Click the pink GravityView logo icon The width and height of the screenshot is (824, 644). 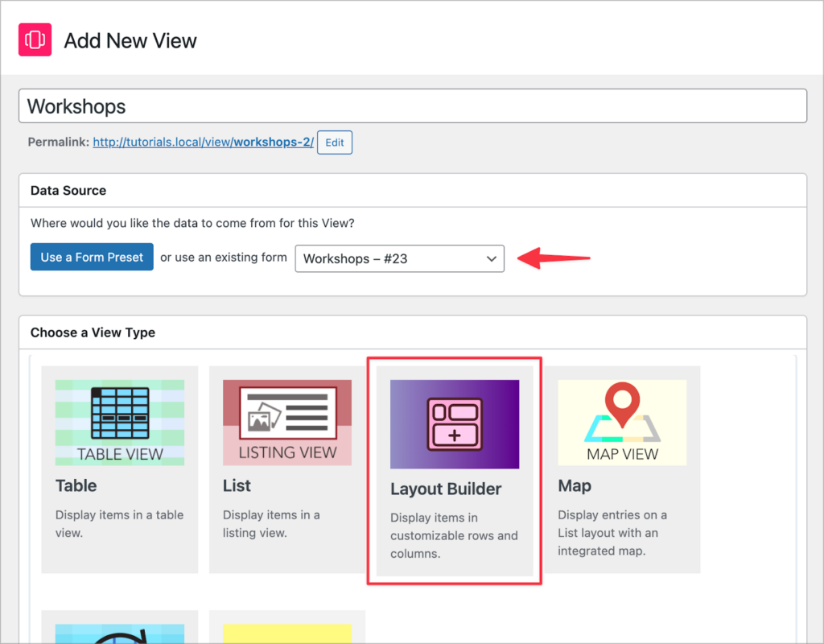click(35, 40)
